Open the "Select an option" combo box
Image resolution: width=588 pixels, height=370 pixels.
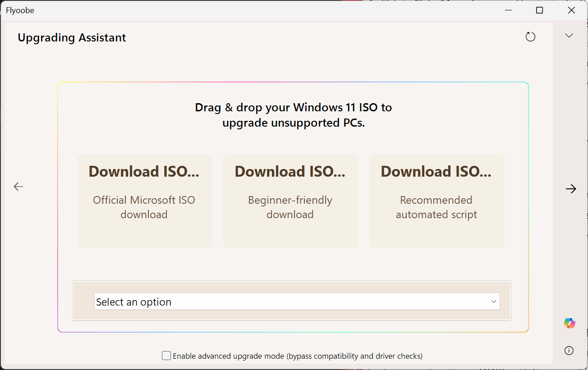[x=289, y=301]
